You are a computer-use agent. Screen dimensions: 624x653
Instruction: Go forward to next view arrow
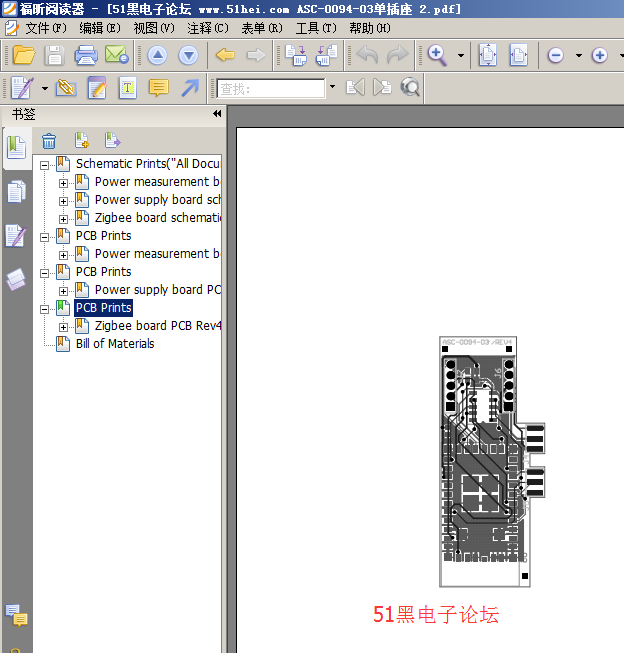(256, 55)
